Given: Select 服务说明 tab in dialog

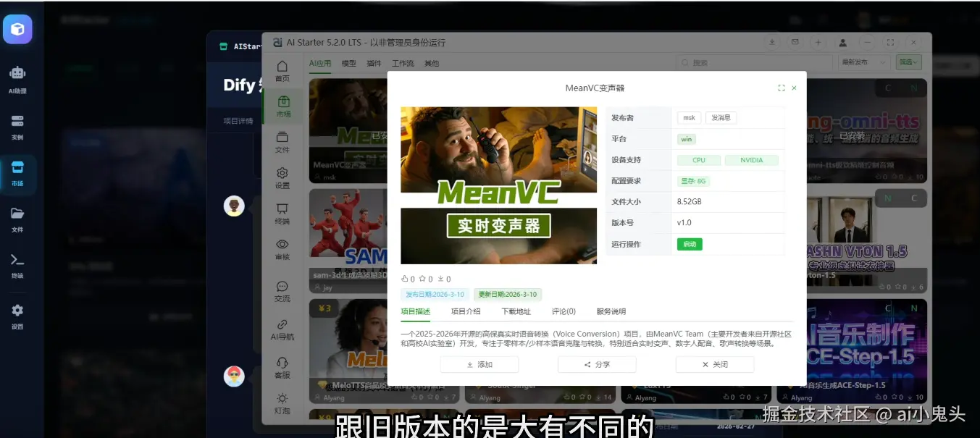Looking at the screenshot, I should coord(611,311).
